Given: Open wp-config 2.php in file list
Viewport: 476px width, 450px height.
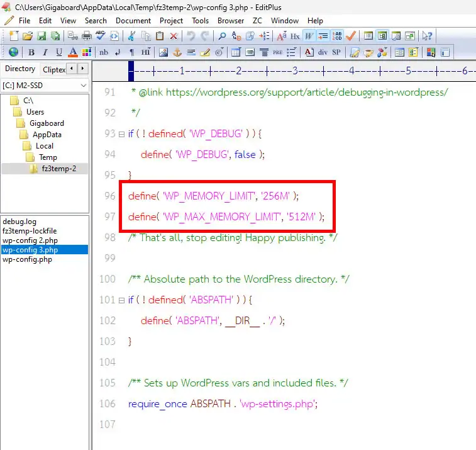Looking at the screenshot, I should [30, 240].
